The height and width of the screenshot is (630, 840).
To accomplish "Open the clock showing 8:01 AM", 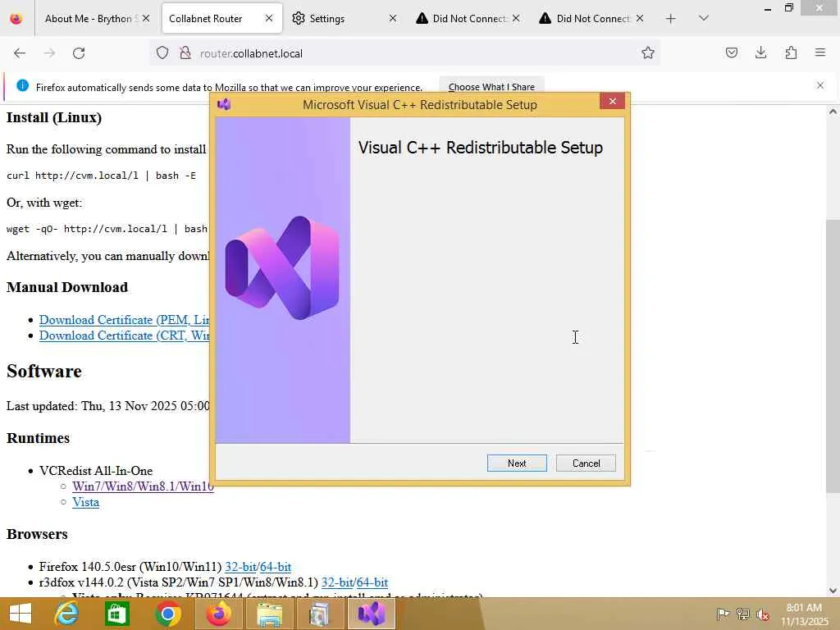I will [x=804, y=614].
